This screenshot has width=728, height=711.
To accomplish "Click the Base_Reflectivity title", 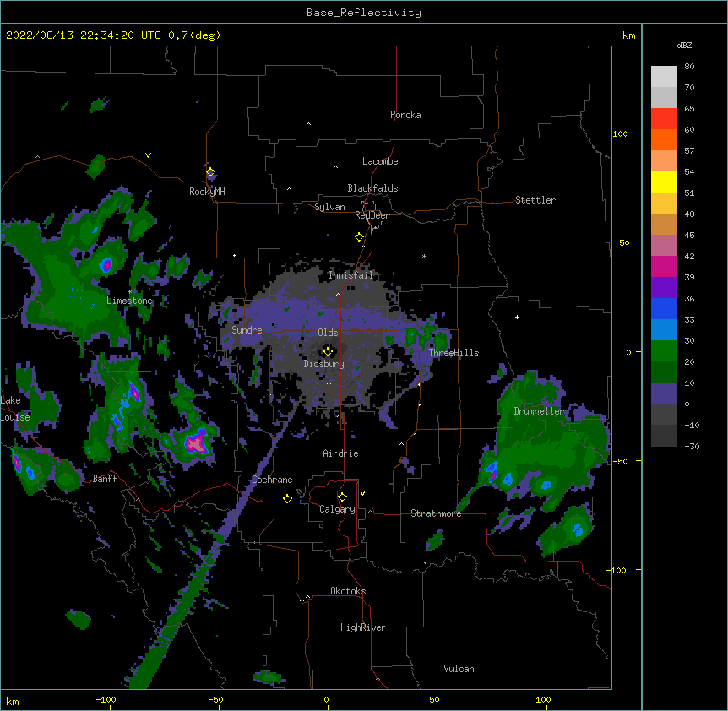I will coord(364,13).
